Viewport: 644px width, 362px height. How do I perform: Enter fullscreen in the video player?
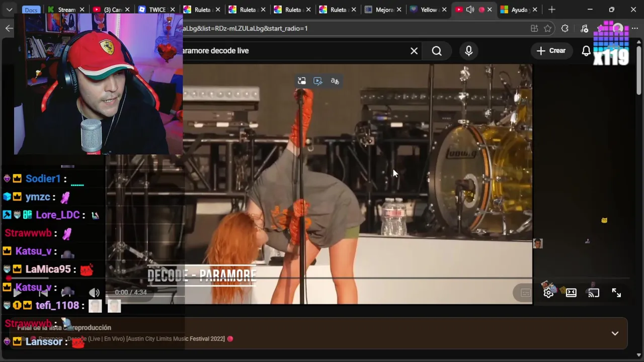click(616, 293)
